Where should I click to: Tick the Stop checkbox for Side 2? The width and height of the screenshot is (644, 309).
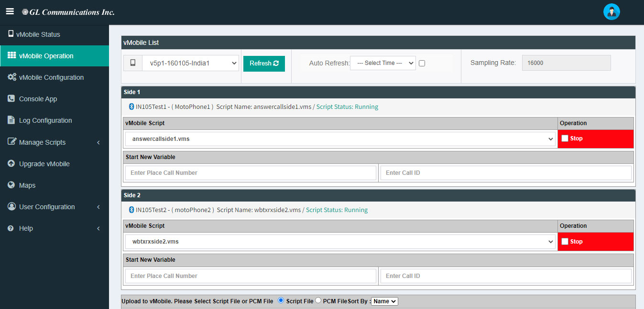coord(565,242)
